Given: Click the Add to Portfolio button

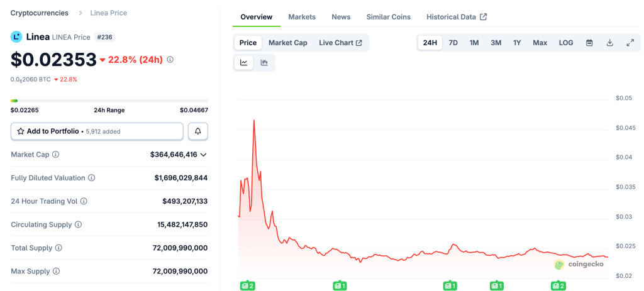Looking at the screenshot, I should (x=97, y=131).
